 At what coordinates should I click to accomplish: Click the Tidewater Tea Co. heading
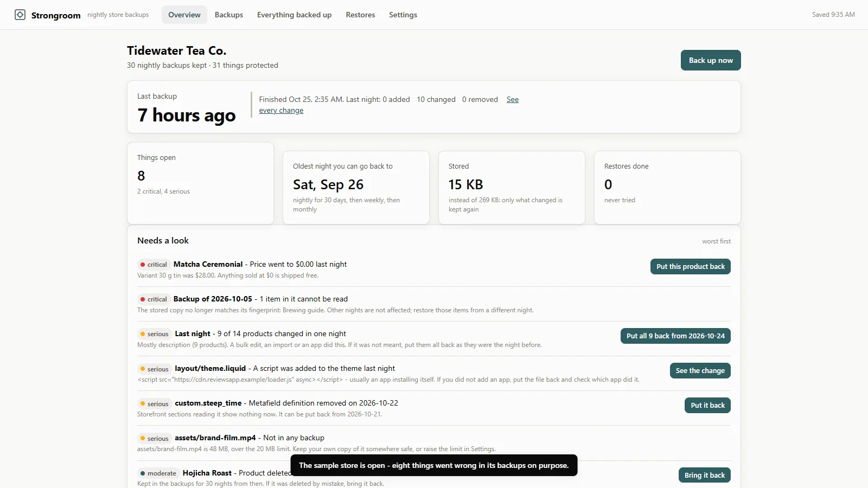176,50
